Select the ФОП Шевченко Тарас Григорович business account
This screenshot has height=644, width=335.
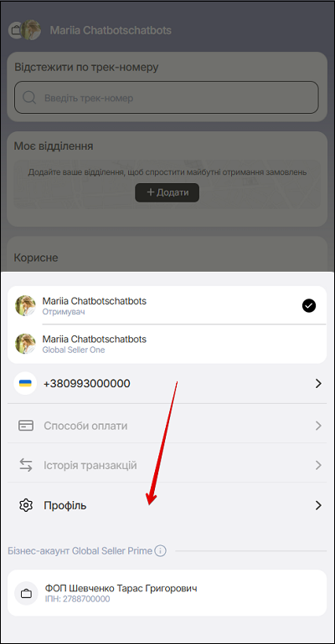[167, 594]
